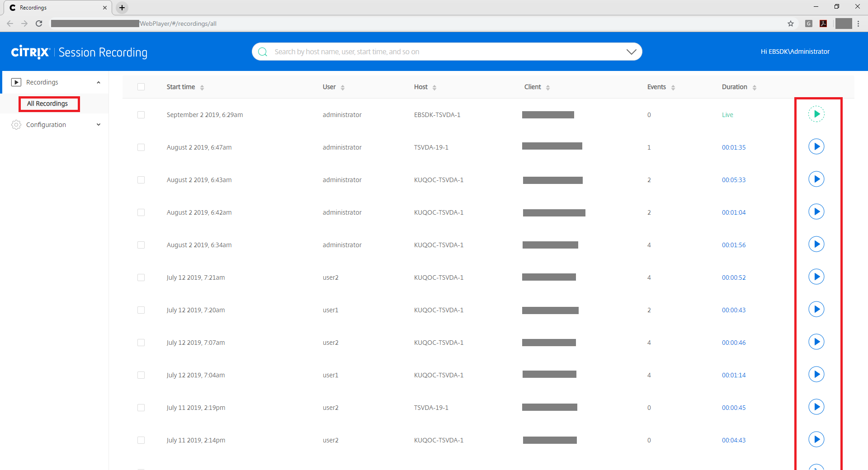Open All Recordings in the sidebar
The width and height of the screenshot is (868, 470).
47,103
